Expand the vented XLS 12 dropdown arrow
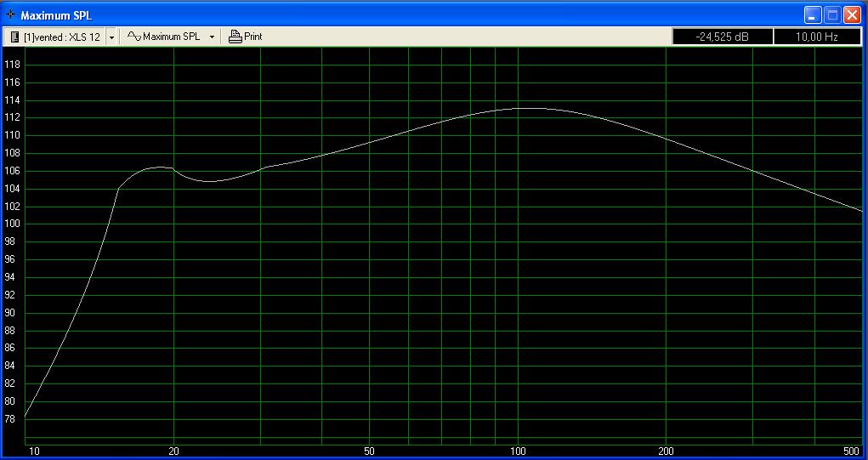This screenshot has height=460, width=868. click(111, 37)
